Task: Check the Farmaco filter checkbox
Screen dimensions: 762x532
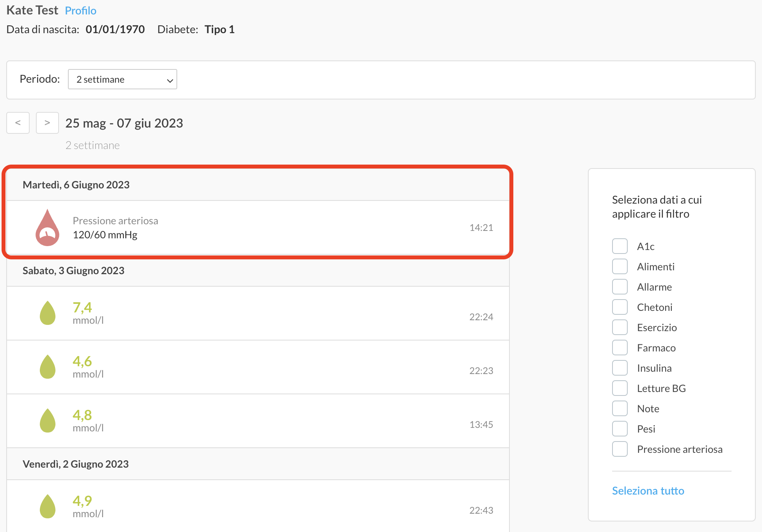Action: [x=620, y=348]
